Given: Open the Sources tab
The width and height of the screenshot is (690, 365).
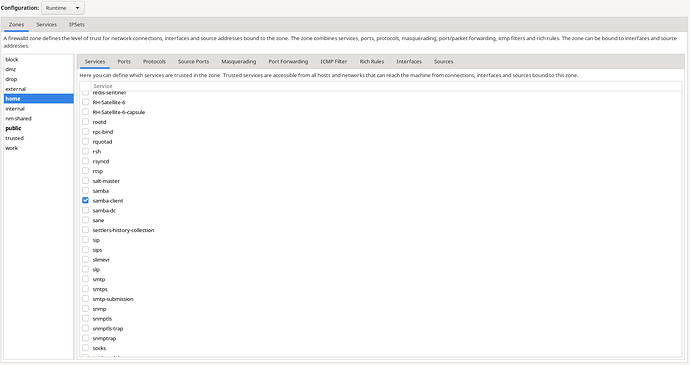Looking at the screenshot, I should [x=444, y=62].
